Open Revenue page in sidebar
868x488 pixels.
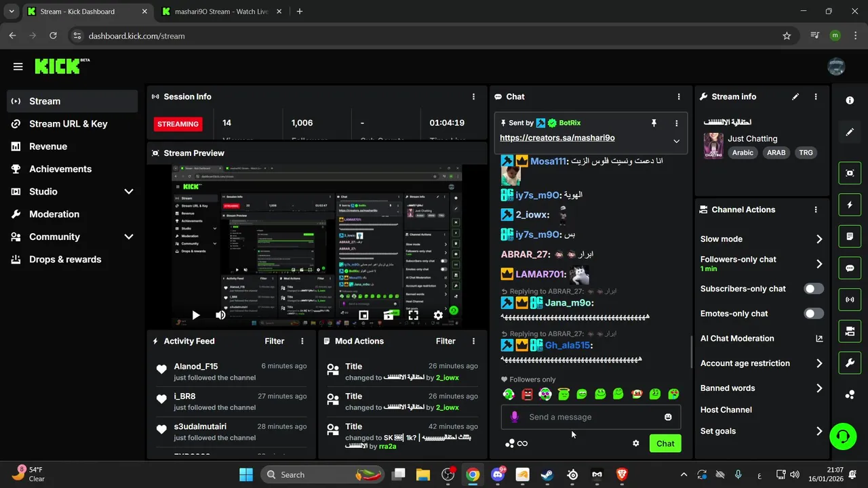click(73, 146)
